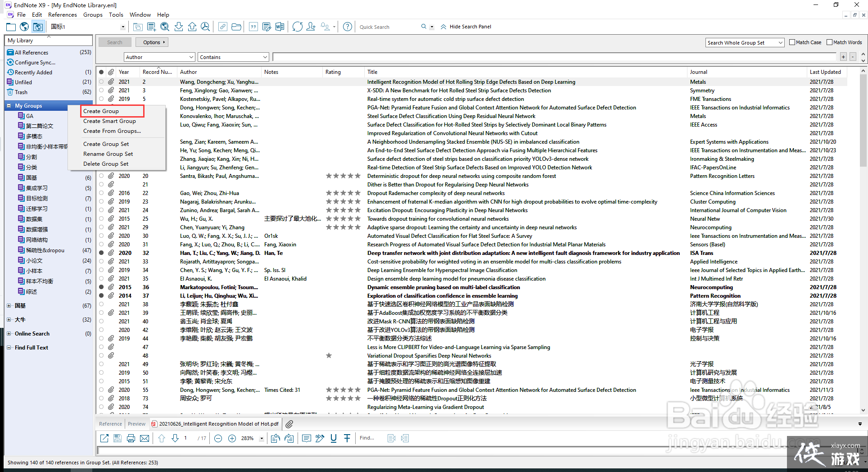Viewport: 868px width, 472px height.
Task: Select Integrated Library & Online Search mode icon
Action: (38, 27)
